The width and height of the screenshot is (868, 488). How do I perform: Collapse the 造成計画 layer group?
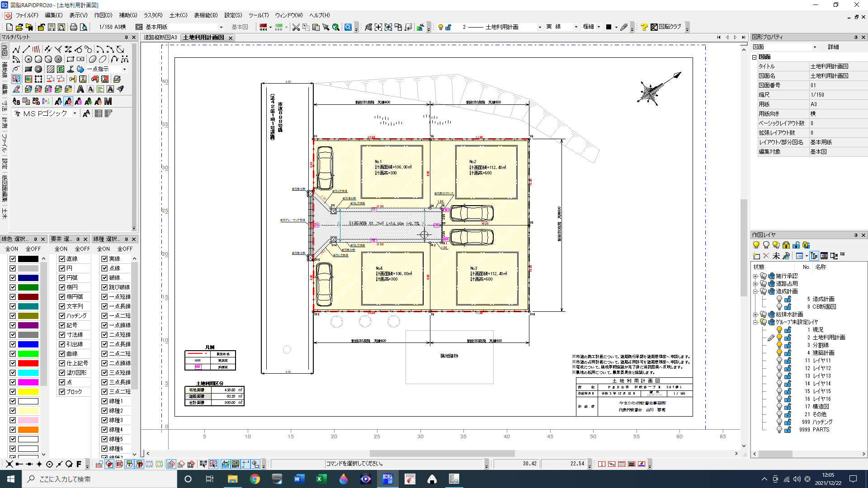pos(755,291)
